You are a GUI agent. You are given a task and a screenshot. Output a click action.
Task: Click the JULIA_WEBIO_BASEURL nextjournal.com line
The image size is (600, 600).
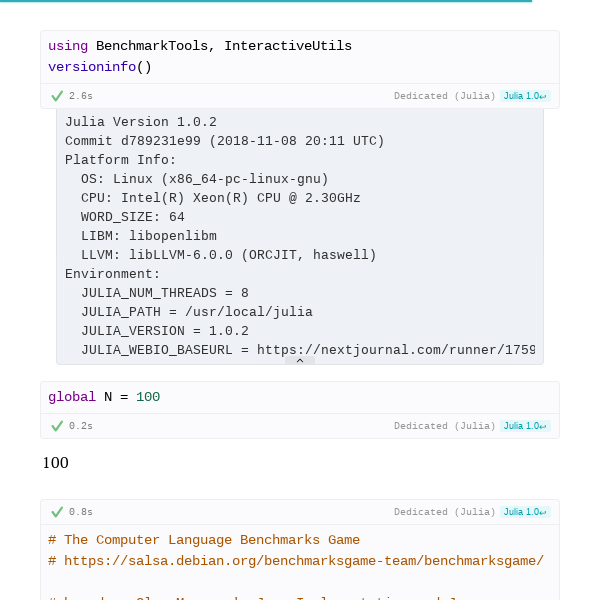coord(308,350)
